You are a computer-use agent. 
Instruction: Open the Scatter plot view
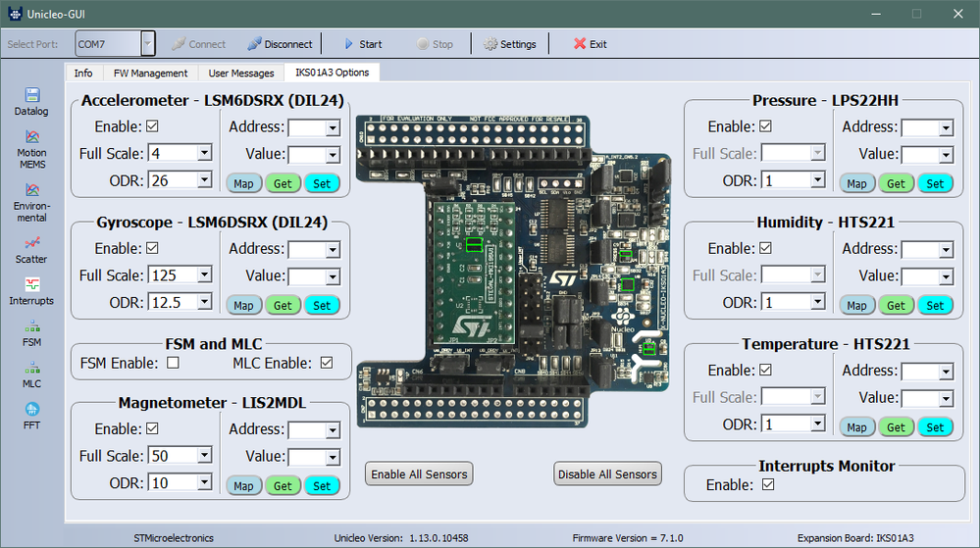31,250
